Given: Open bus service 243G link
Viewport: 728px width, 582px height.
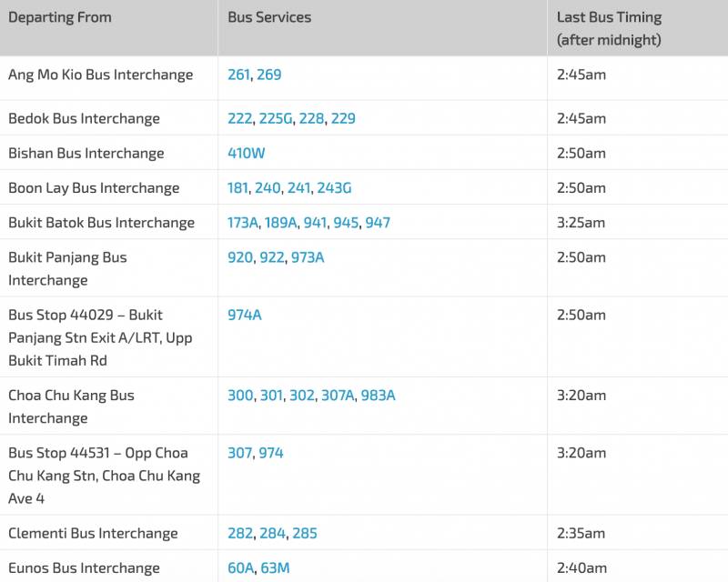Looking at the screenshot, I should click(x=334, y=188).
